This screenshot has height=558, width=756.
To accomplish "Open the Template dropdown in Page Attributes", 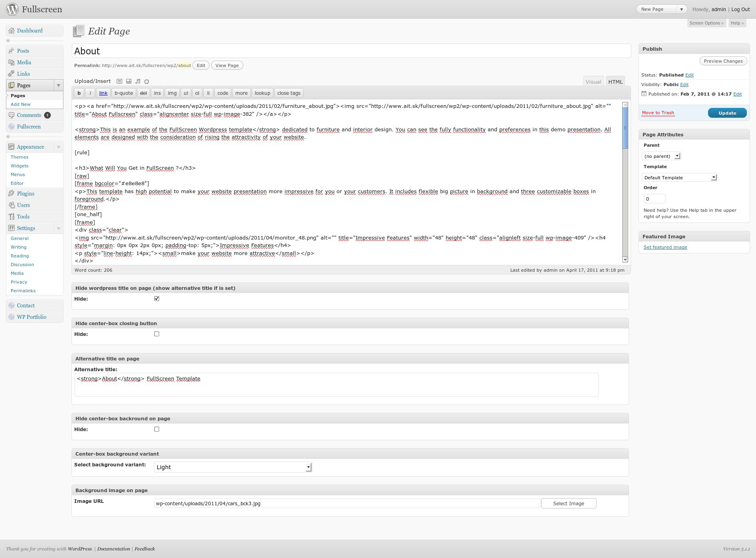I will coord(679,178).
